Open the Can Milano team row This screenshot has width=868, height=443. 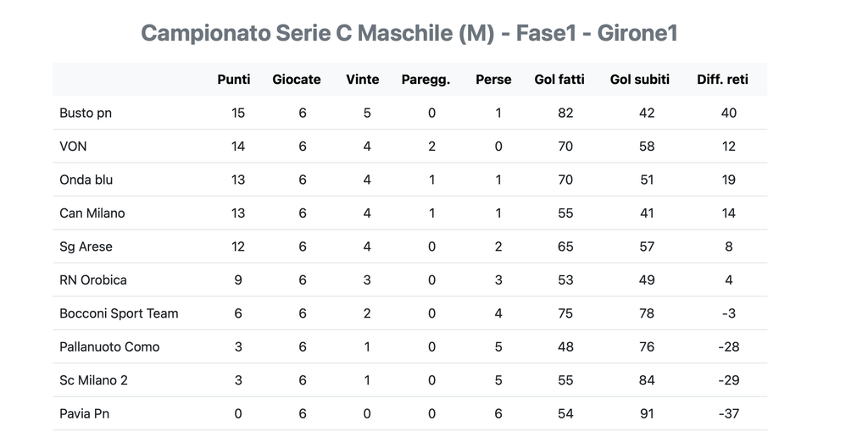410,213
